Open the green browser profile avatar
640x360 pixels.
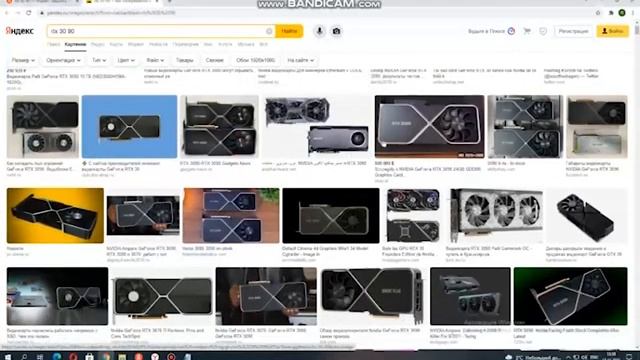(x=622, y=13)
